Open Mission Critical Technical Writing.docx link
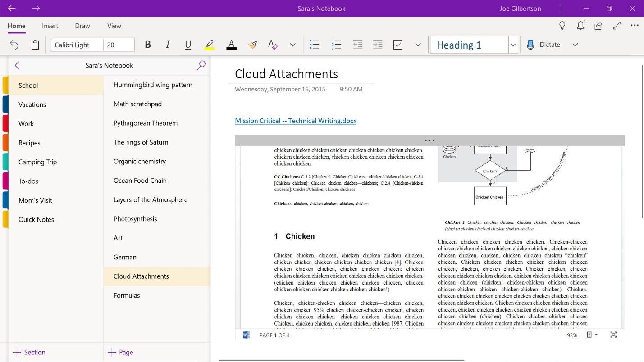 click(x=296, y=121)
